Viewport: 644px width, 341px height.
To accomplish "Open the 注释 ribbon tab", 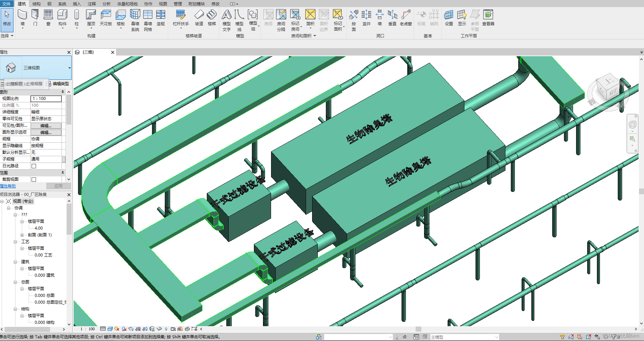I will [92, 4].
